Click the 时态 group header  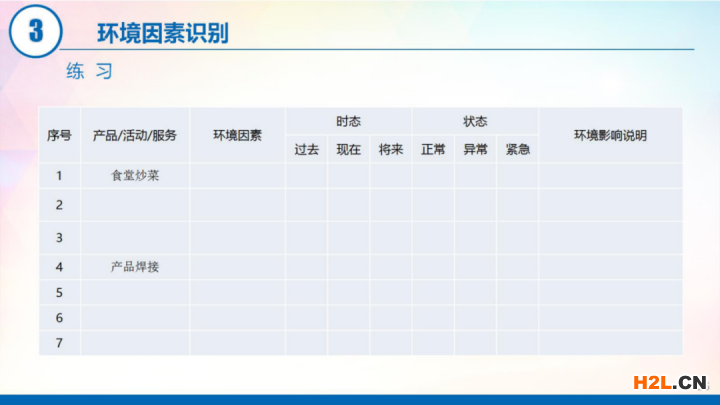349,121
